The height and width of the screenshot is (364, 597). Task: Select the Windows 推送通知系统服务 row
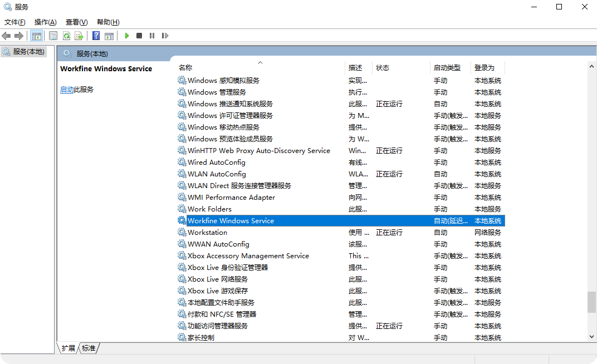click(341, 104)
